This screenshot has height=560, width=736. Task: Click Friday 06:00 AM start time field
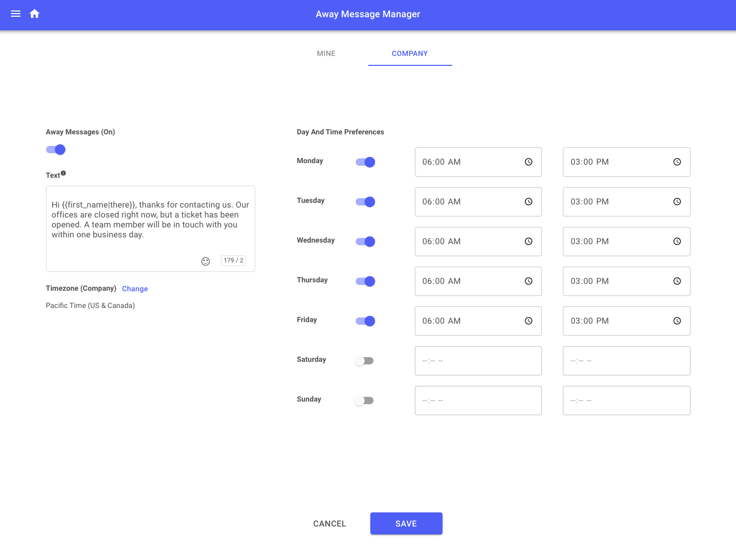478,321
